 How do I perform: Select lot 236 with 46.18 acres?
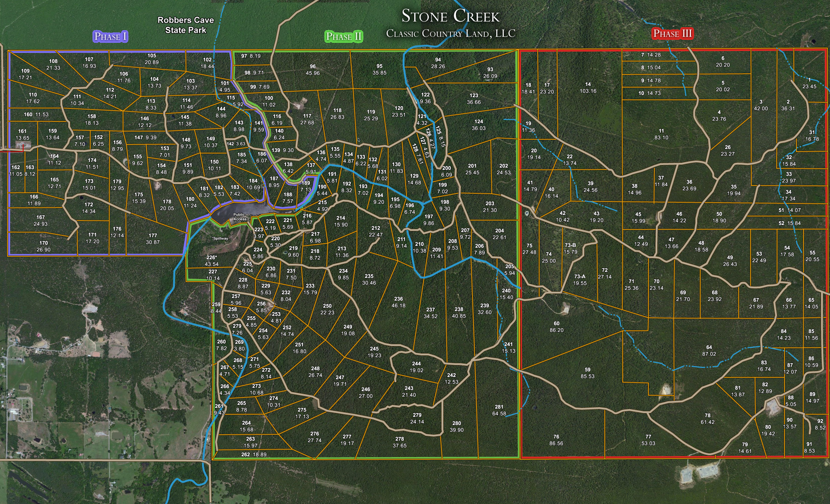398,302
